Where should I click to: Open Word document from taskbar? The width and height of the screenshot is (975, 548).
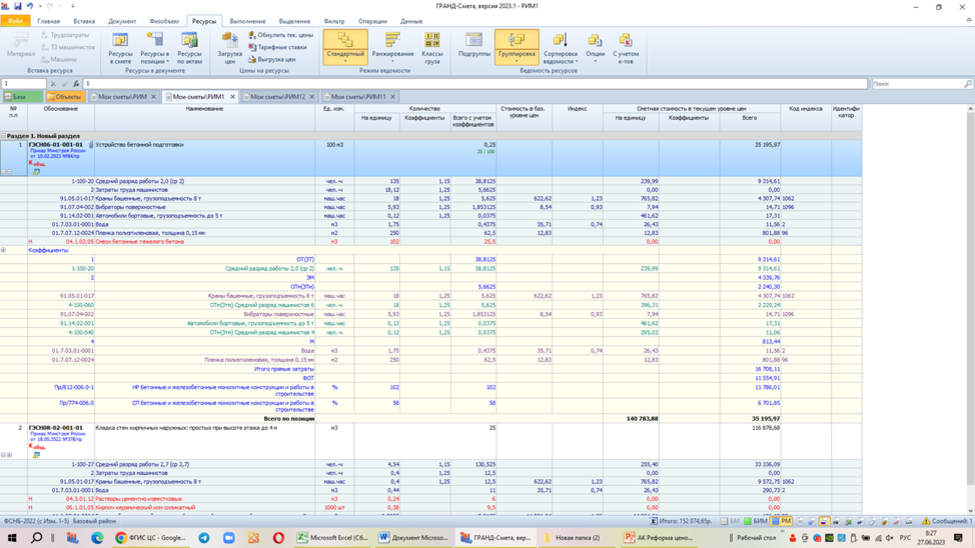414,537
